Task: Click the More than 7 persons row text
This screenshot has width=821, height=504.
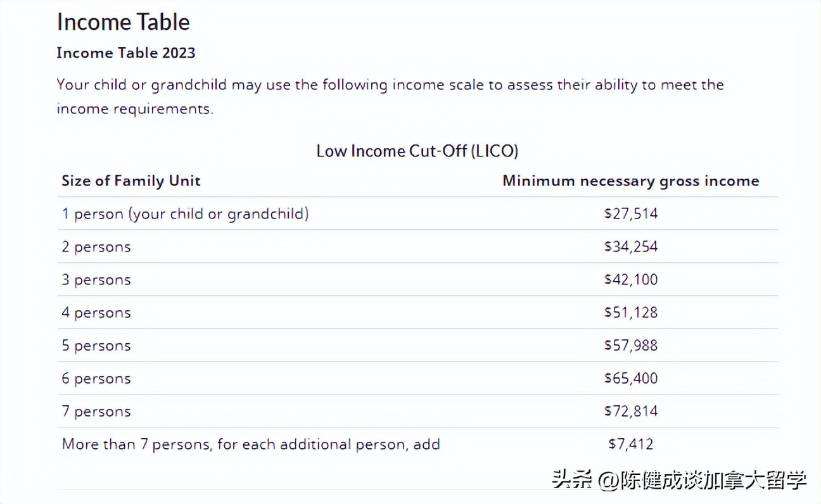Action: click(x=251, y=444)
